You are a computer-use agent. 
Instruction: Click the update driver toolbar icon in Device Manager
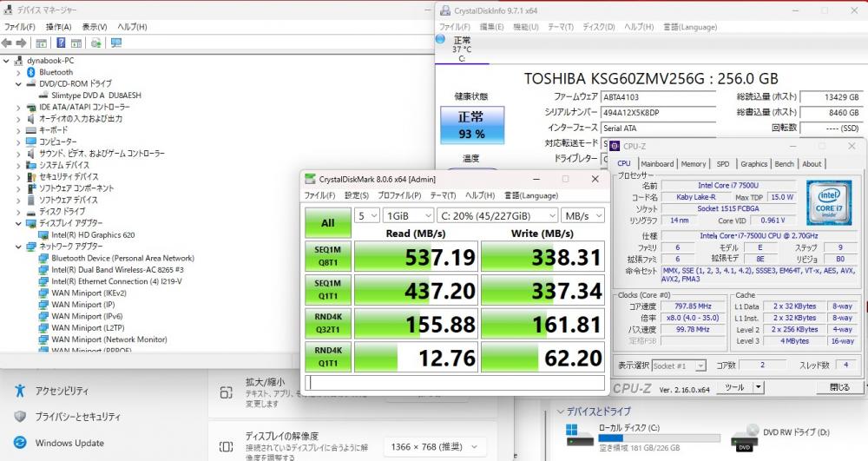[95, 43]
